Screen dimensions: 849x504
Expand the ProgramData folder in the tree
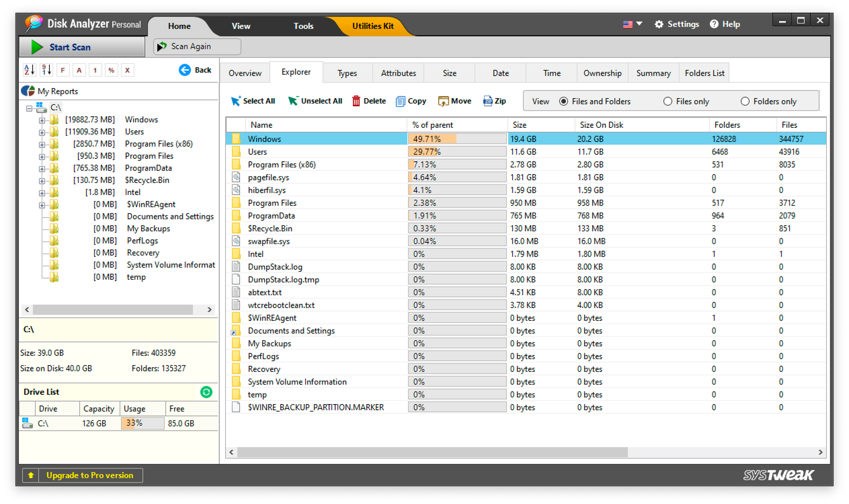click(42, 169)
